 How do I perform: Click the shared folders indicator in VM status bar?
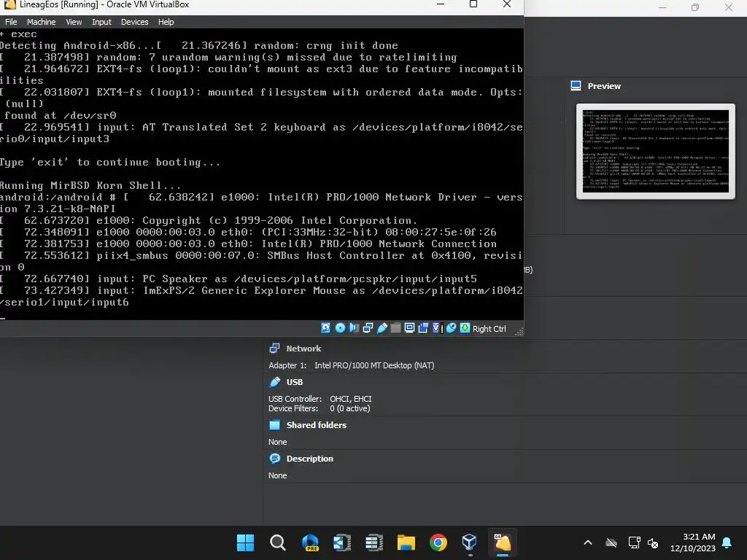tap(395, 328)
